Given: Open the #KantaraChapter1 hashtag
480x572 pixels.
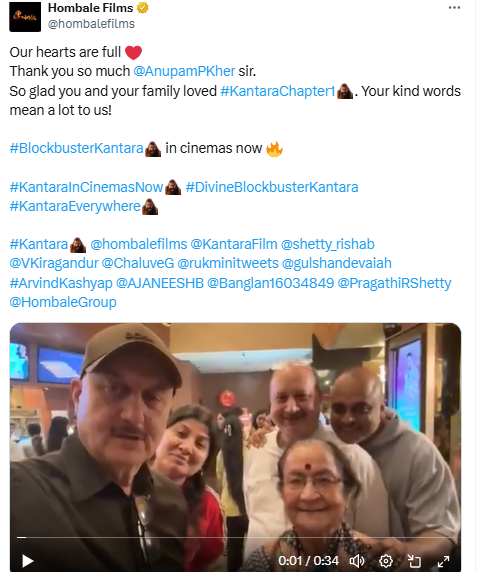Looking at the screenshot, I should 278,91.
